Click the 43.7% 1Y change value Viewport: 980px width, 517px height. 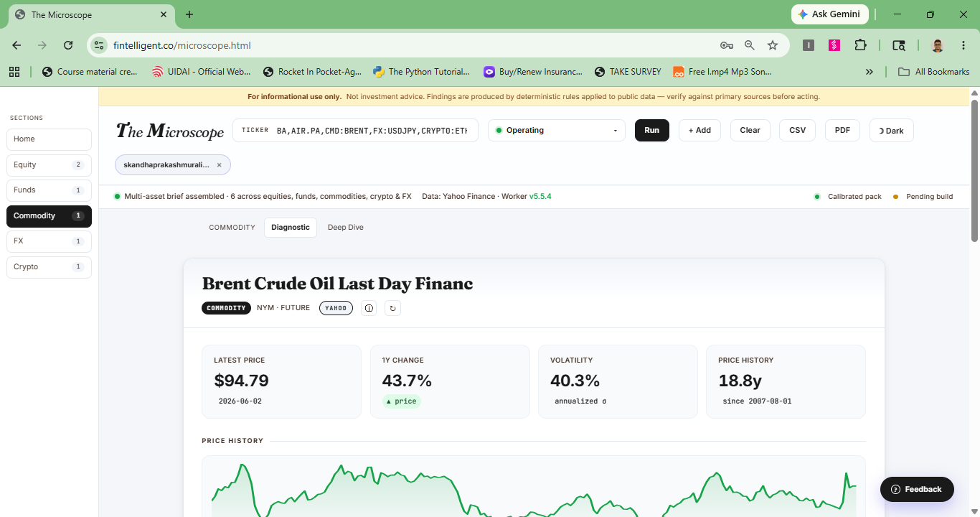407,381
